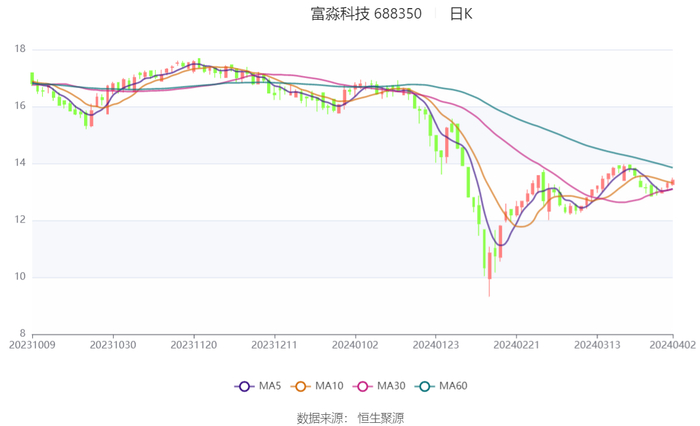
Task: Click the 20231009 date axis label
Action: click(33, 344)
